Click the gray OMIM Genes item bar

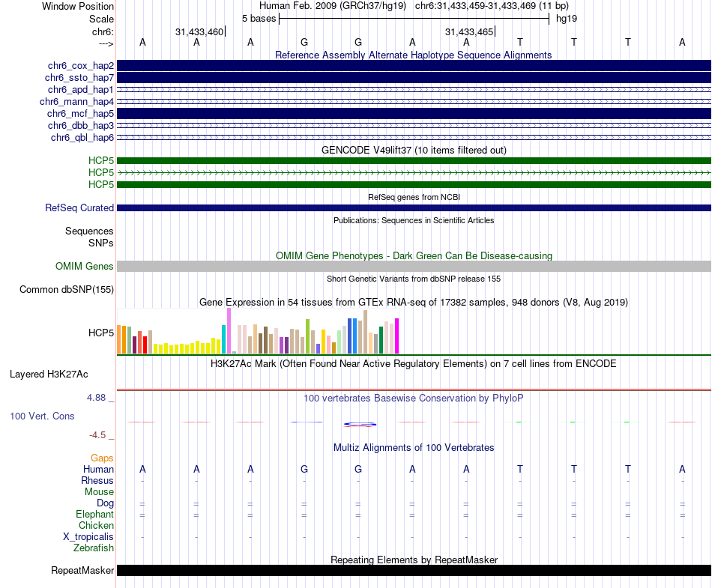point(414,267)
